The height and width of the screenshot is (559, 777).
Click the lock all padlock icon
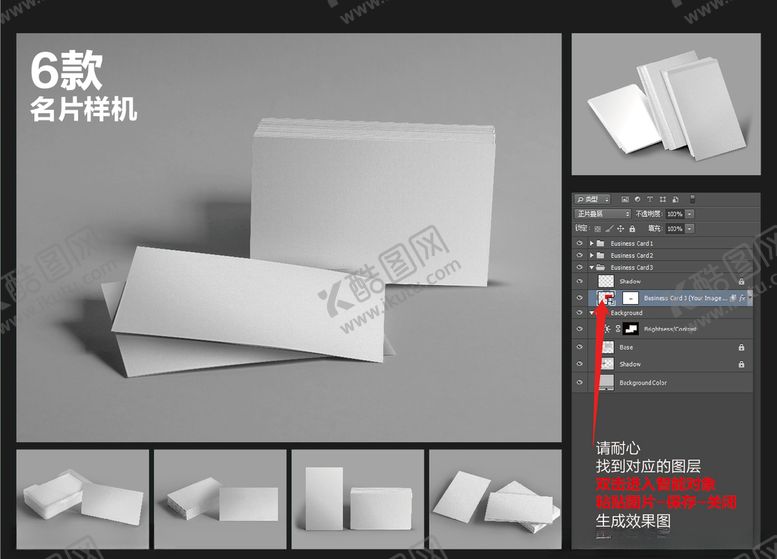pyautogui.click(x=631, y=229)
